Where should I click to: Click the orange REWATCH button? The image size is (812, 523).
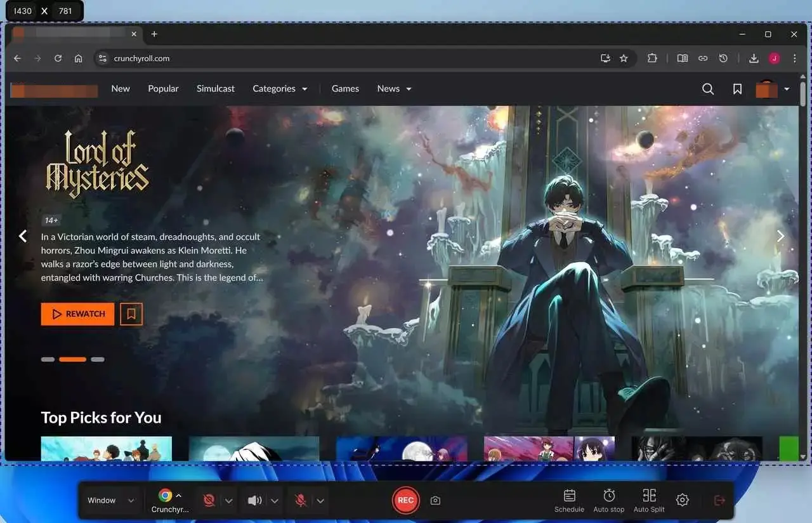click(x=78, y=314)
